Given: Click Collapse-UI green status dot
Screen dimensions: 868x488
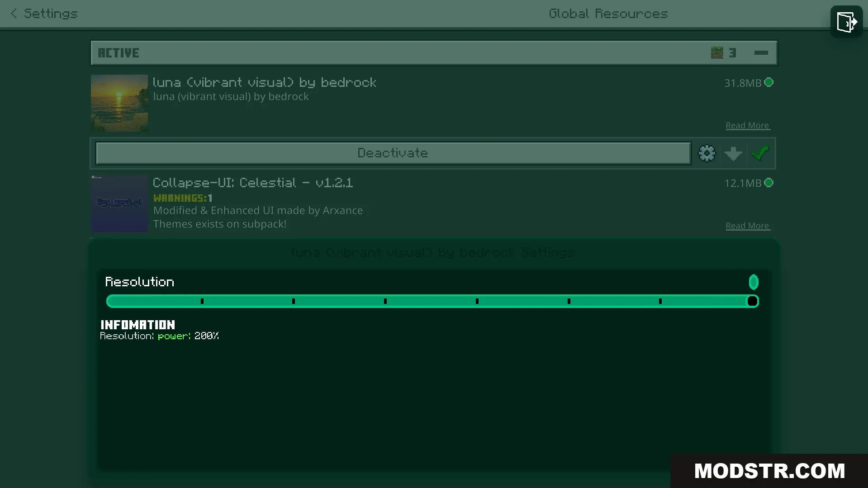Looking at the screenshot, I should coord(769,183).
